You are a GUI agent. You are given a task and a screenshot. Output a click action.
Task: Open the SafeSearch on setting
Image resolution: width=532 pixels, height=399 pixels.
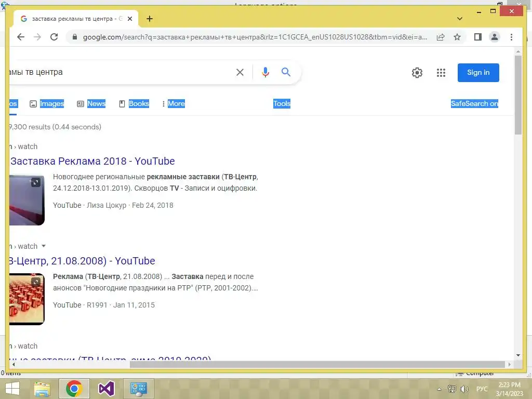[474, 103]
